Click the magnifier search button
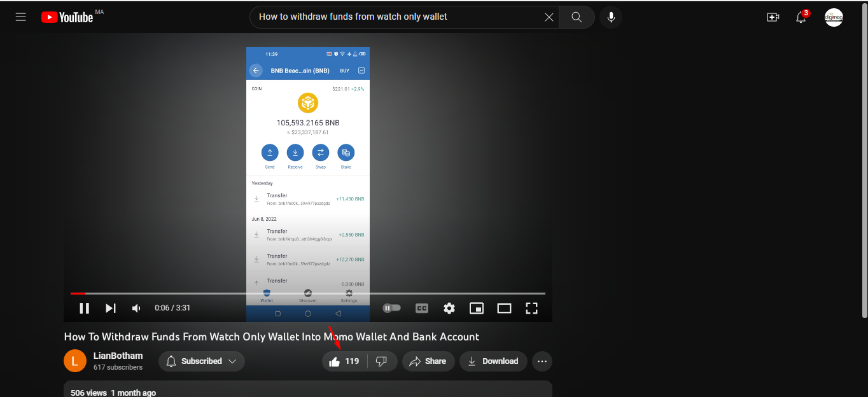 [x=577, y=17]
